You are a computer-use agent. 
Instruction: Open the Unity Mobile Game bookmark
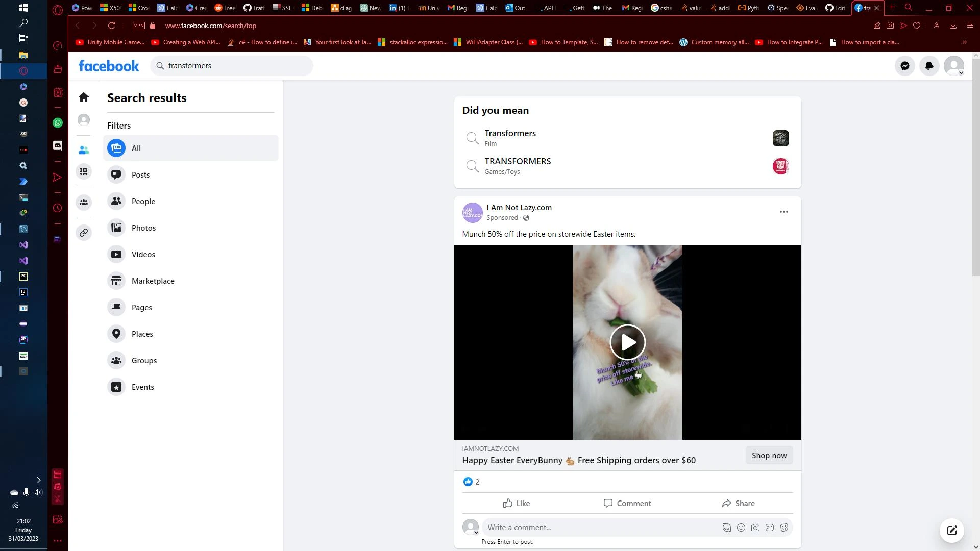pos(110,42)
